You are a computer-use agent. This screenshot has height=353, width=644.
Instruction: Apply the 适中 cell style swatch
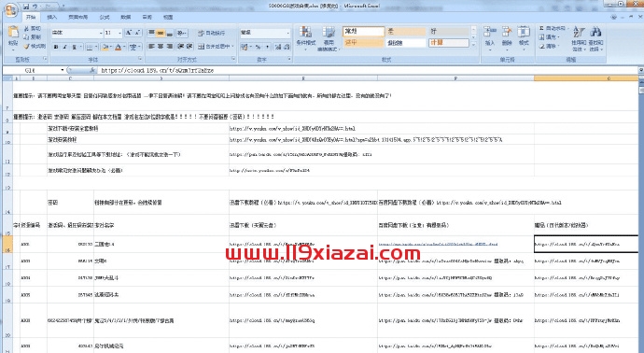coord(363,43)
